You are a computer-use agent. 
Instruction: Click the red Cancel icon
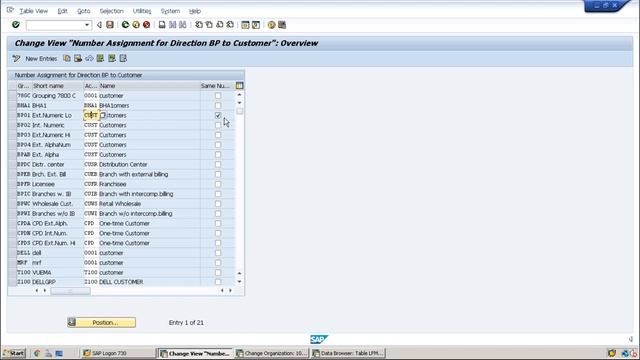coord(147,25)
